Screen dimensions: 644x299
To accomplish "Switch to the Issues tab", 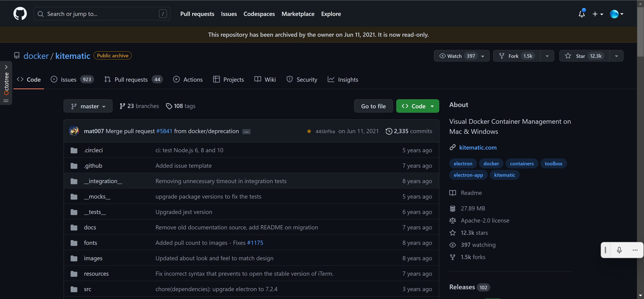I will point(68,79).
